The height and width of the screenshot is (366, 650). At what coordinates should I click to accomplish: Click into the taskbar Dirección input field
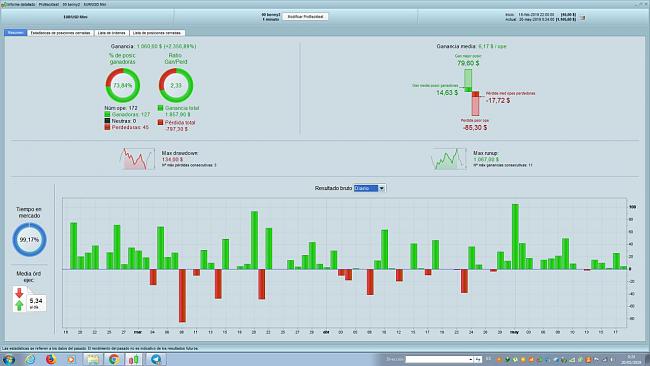click(437, 359)
